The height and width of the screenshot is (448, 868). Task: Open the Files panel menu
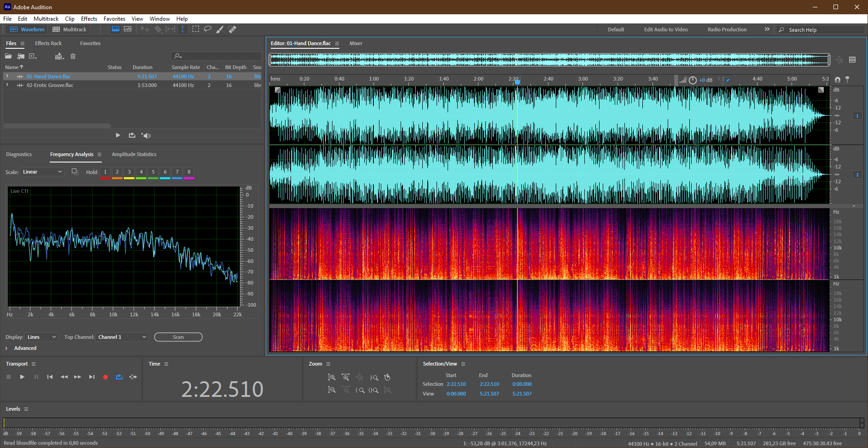22,43
